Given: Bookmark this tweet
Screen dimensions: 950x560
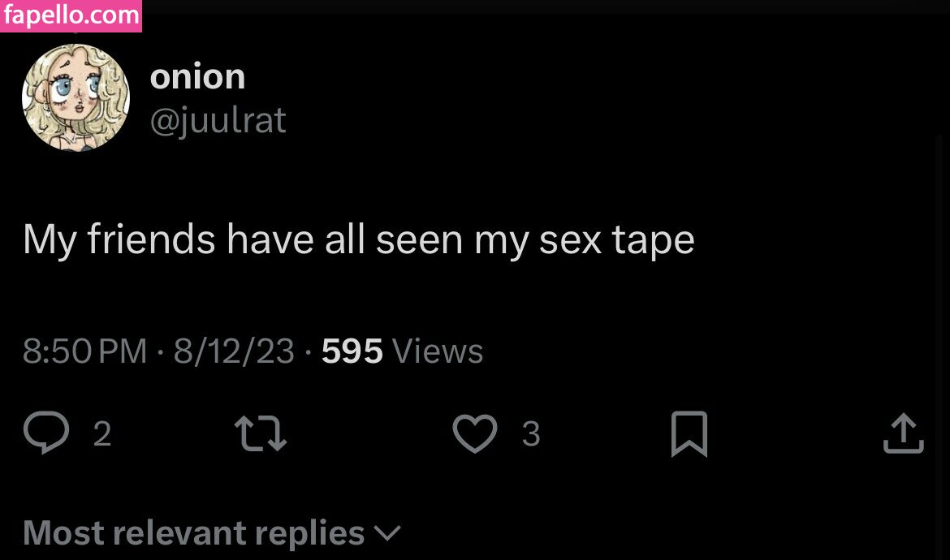Looking at the screenshot, I should 689,433.
